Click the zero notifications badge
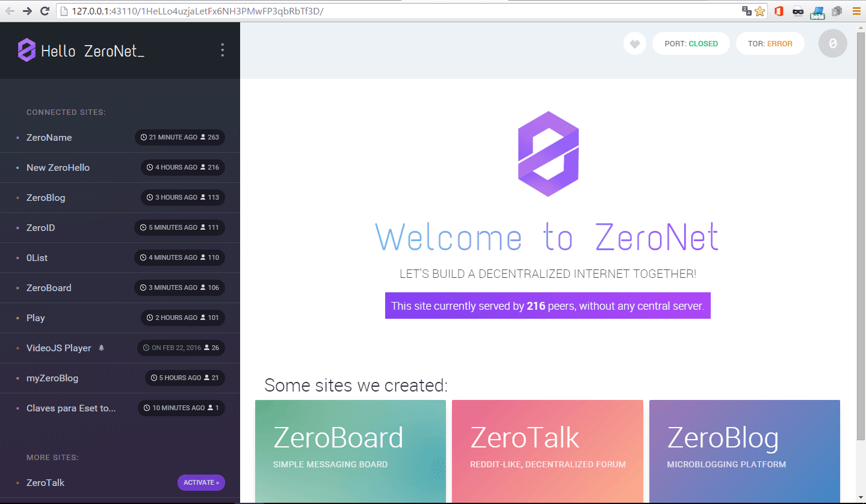 tap(832, 43)
